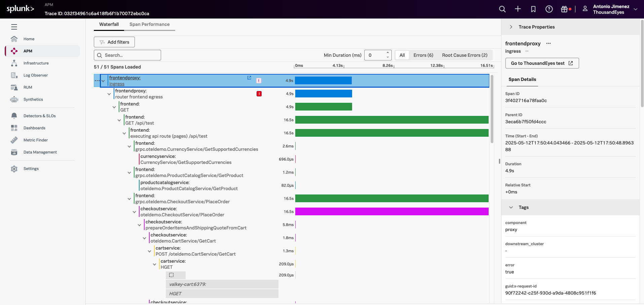The image size is (644, 305).
Task: Open Log Observer from the sidebar
Action: (x=35, y=75)
